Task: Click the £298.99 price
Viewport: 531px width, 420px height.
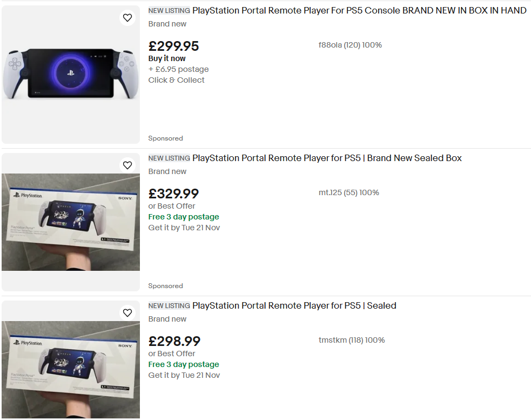Action: tap(174, 341)
